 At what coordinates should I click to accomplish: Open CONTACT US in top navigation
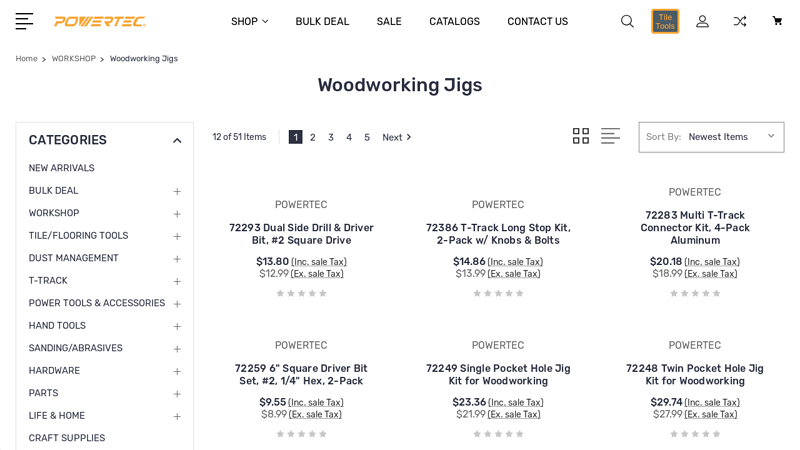537,21
